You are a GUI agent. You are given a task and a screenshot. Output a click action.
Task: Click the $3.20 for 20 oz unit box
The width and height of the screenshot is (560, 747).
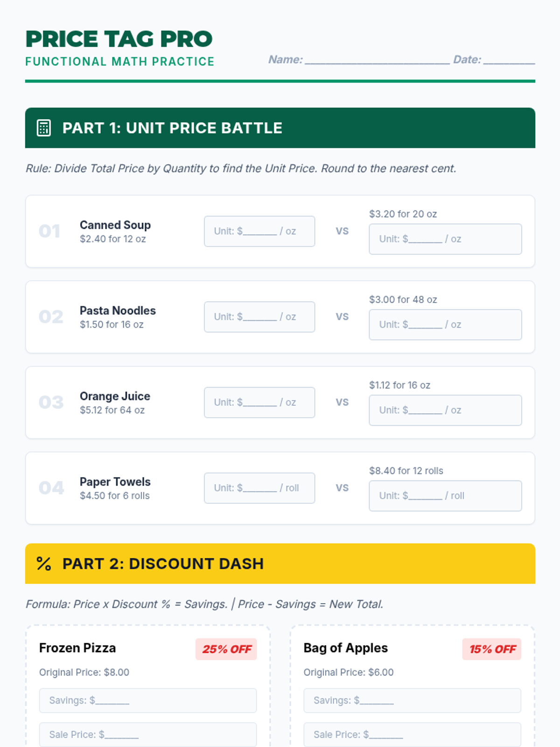click(445, 239)
